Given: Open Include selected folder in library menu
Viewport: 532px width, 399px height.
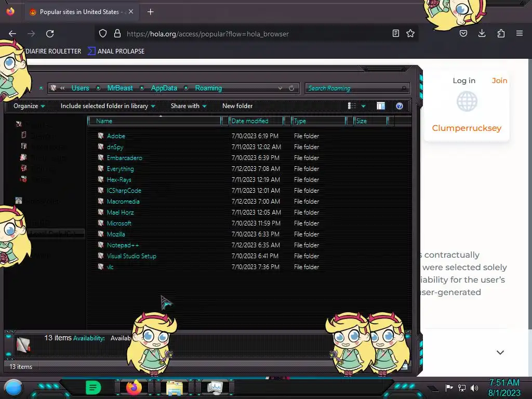Looking at the screenshot, I should pos(108,106).
